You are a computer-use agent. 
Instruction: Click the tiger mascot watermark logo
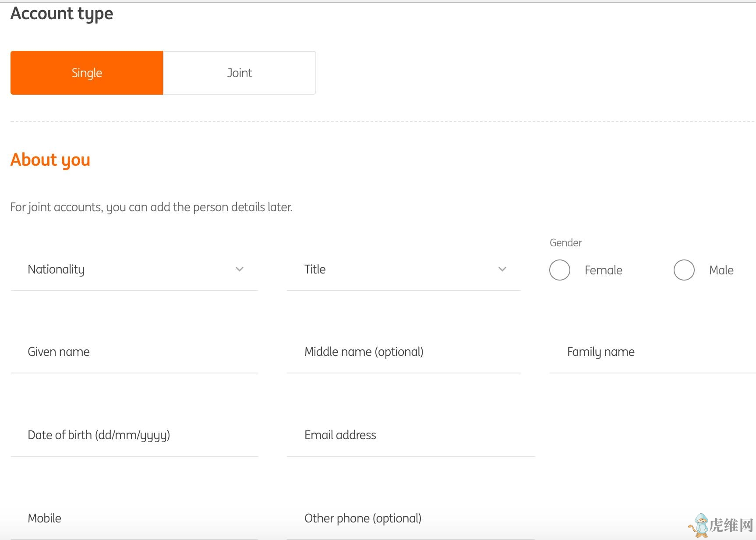point(699,526)
